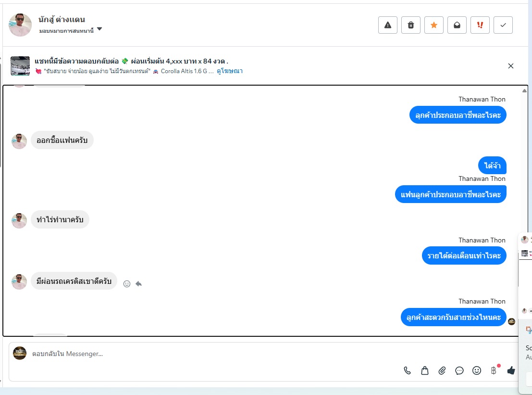Viewport: 532px width, 395px height.
Task: Mark conversation unread with envelope icon
Action: click(x=457, y=25)
